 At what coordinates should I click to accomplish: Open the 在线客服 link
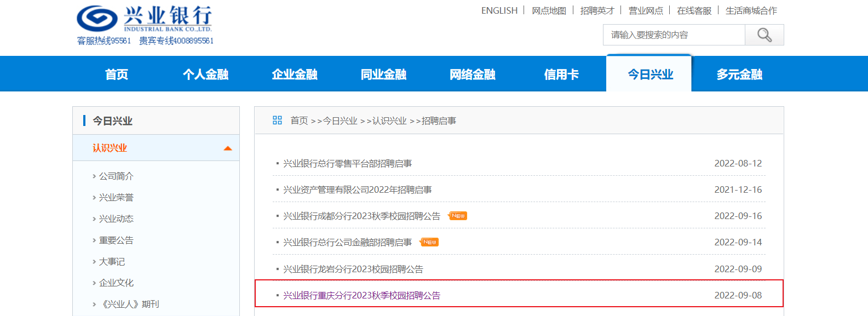click(x=694, y=10)
